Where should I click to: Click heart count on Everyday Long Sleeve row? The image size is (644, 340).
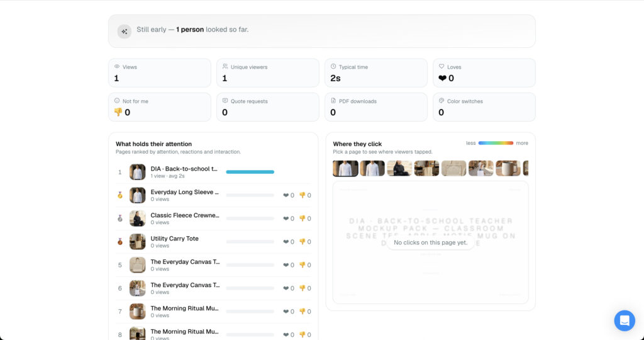pos(289,195)
